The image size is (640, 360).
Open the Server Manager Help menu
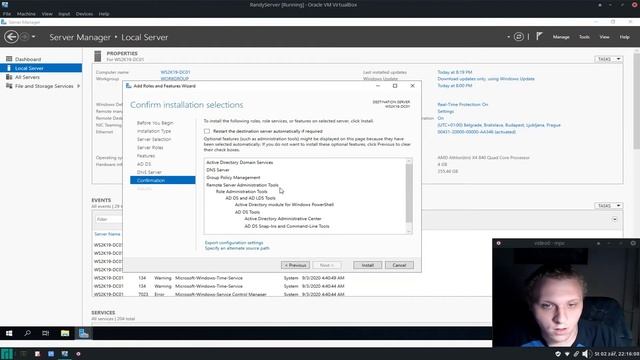click(624, 37)
